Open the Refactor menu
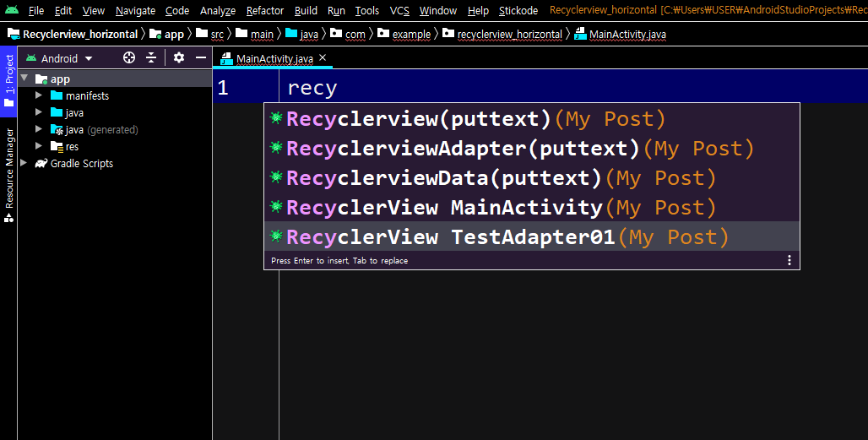This screenshot has width=868, height=440. (264, 10)
